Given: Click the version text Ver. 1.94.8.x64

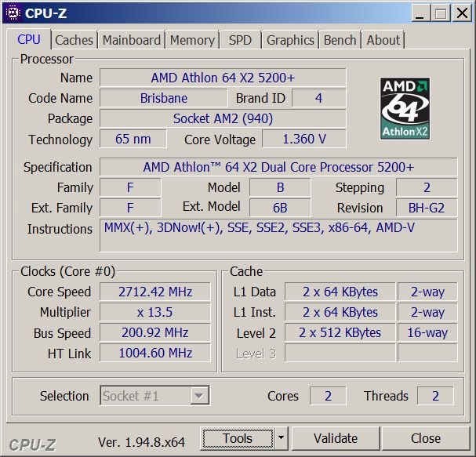Looking at the screenshot, I should (x=141, y=442).
